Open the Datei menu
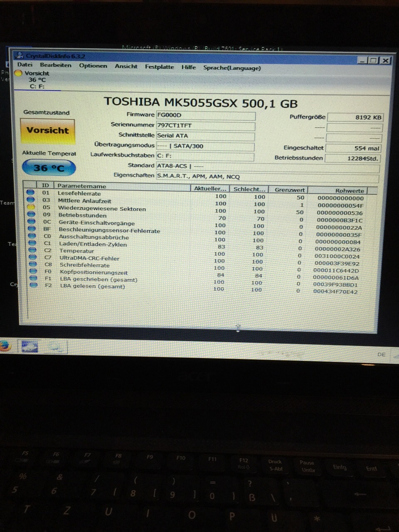The width and height of the screenshot is (399, 532). click(x=25, y=65)
